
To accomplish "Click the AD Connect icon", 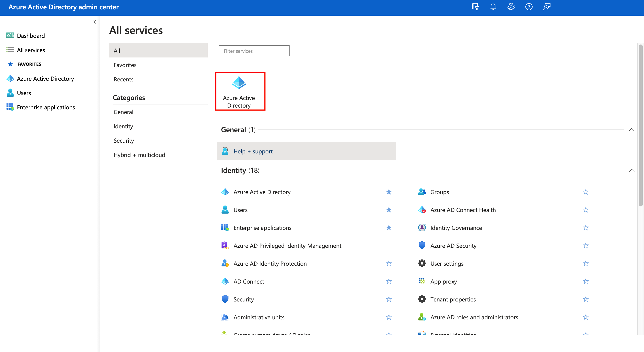I will pos(225,281).
